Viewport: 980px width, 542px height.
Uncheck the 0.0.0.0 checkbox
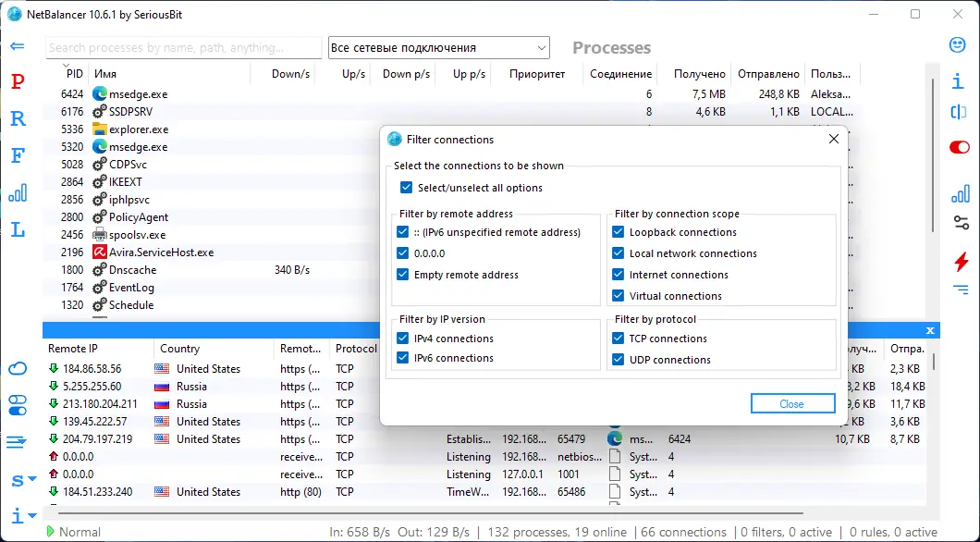[x=402, y=253]
